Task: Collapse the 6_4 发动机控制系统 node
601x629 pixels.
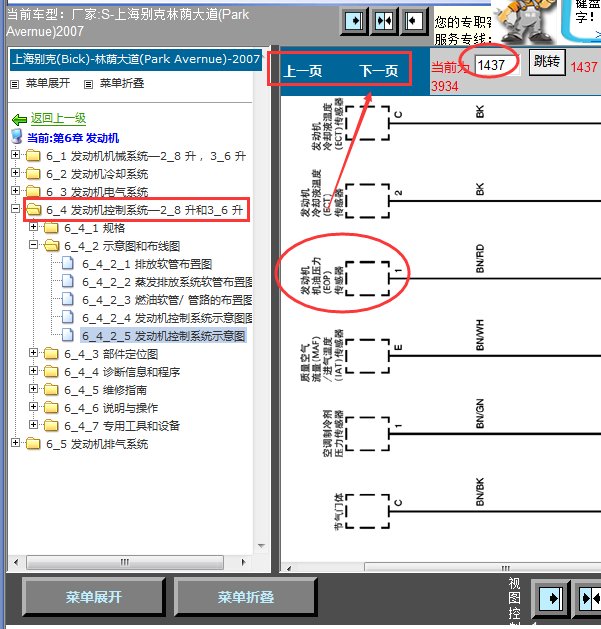Action: point(15,208)
